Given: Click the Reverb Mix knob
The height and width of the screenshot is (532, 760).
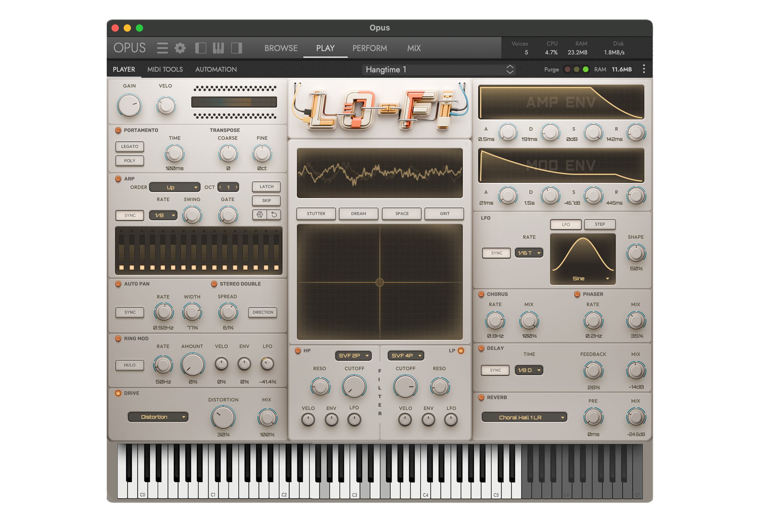Looking at the screenshot, I should tap(636, 417).
